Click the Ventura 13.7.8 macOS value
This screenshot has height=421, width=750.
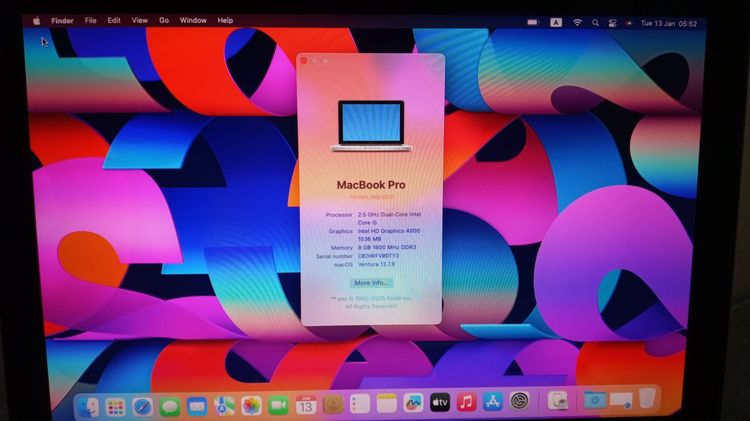click(376, 264)
